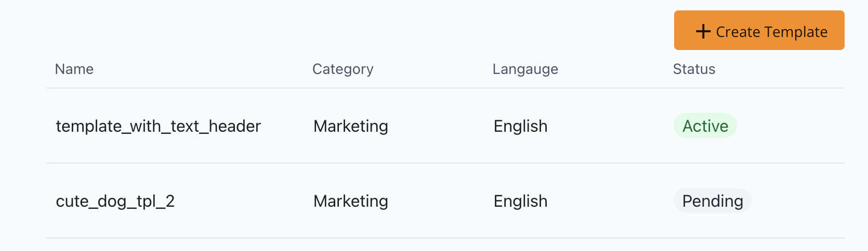This screenshot has width=868, height=251.
Task: Click English in template_with_text_header row
Action: [521, 126]
